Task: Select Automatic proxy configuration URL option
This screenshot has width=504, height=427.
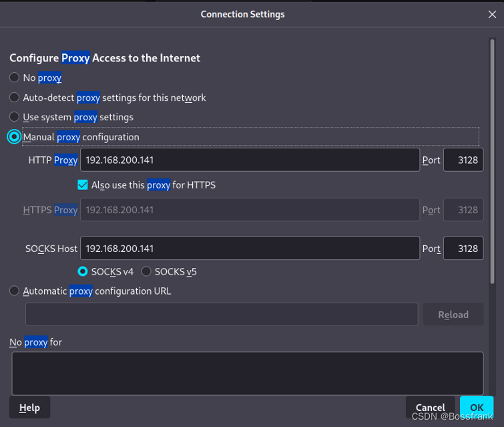Action: tap(14, 291)
